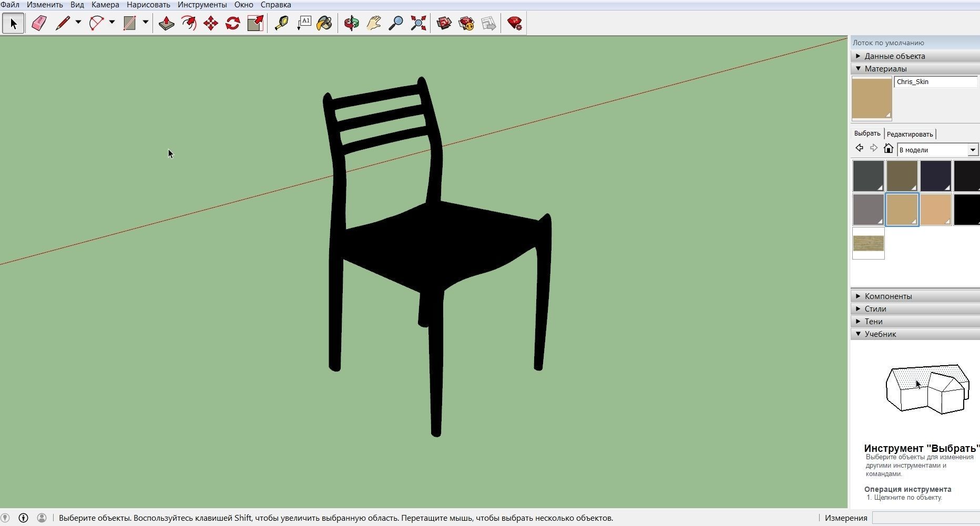Pick the light peach material swatch
Screen dimensions: 980x526
[935, 210]
